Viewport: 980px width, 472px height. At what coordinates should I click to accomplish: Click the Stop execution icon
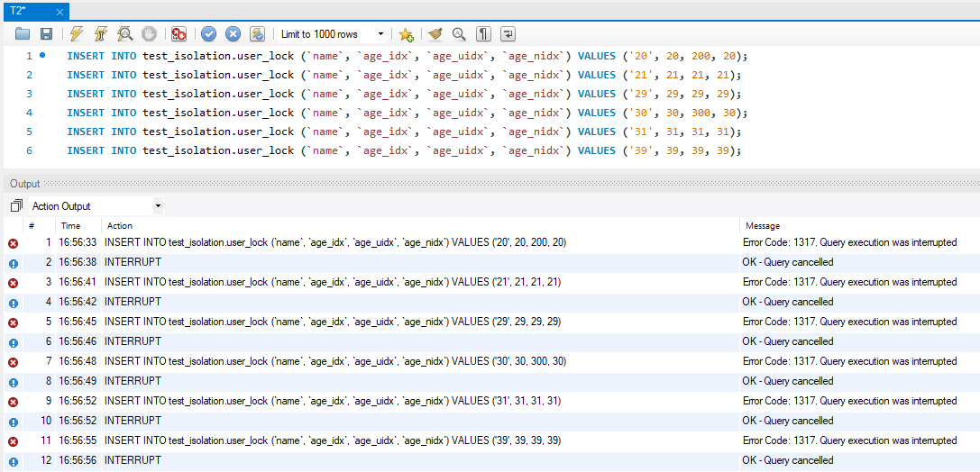[x=149, y=33]
